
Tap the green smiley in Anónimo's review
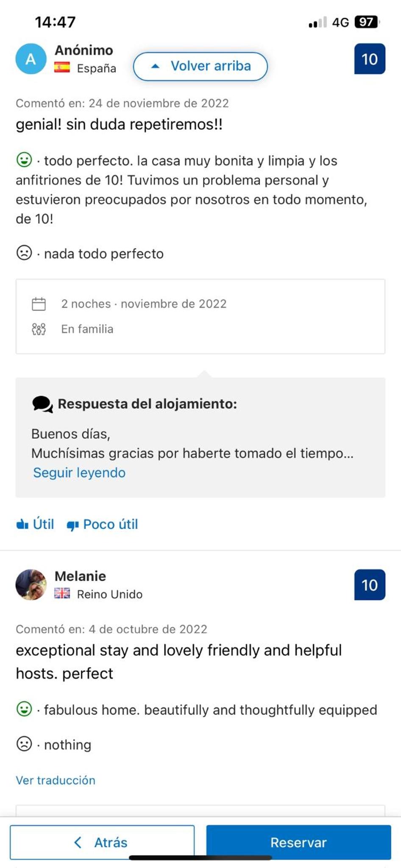coord(24,160)
